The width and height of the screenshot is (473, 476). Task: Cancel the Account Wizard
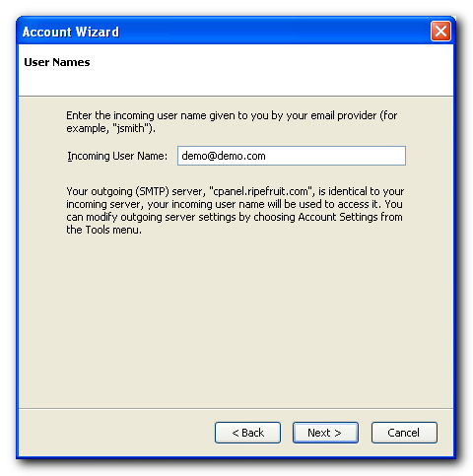tap(404, 433)
